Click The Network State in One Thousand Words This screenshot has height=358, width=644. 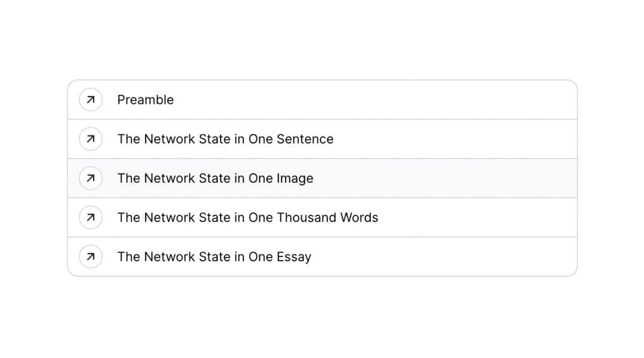tap(248, 217)
